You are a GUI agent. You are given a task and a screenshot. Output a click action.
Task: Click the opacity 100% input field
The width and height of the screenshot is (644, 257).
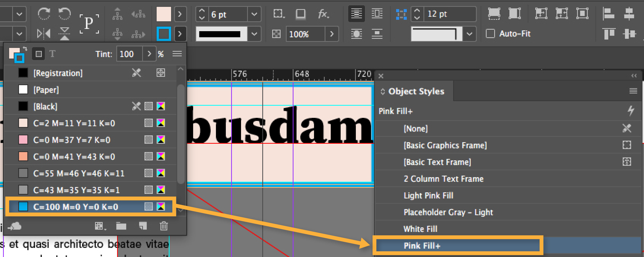pyautogui.click(x=305, y=34)
